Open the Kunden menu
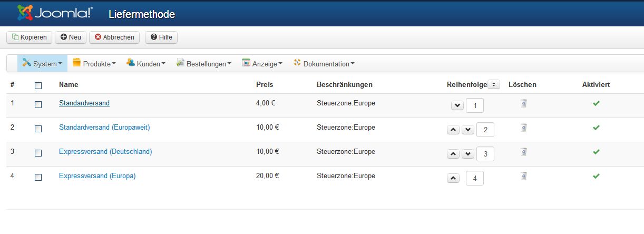The image size is (644, 234). tap(146, 63)
